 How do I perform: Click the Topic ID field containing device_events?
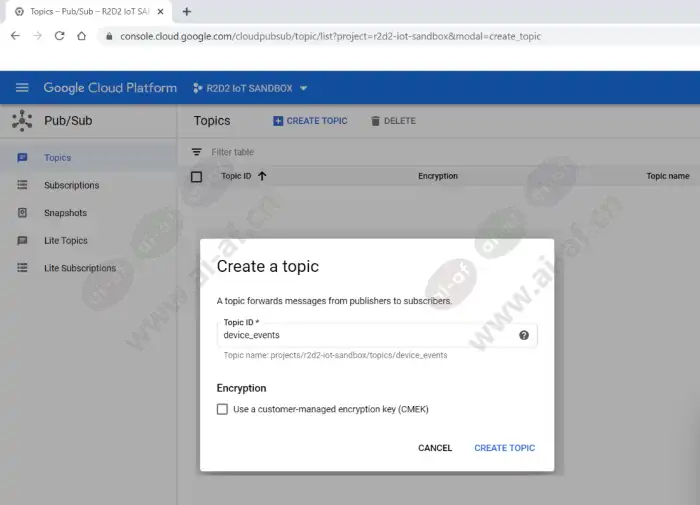[x=377, y=335]
